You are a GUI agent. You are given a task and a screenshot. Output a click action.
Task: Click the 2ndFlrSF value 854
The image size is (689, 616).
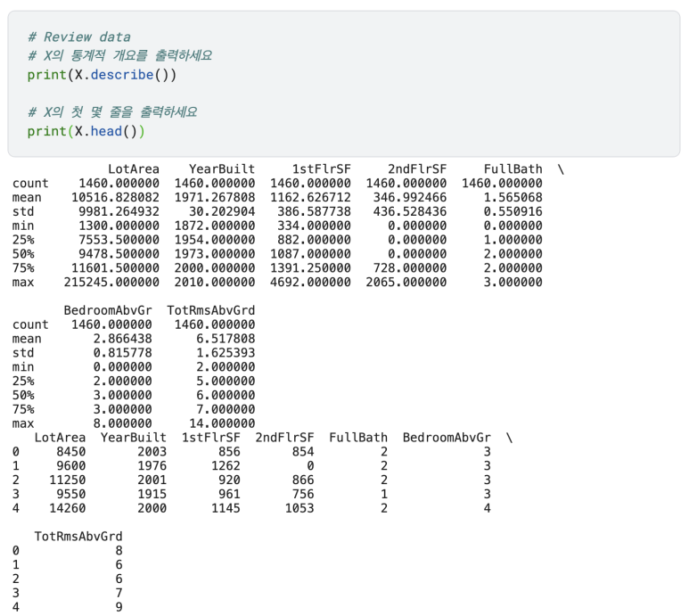303,451
